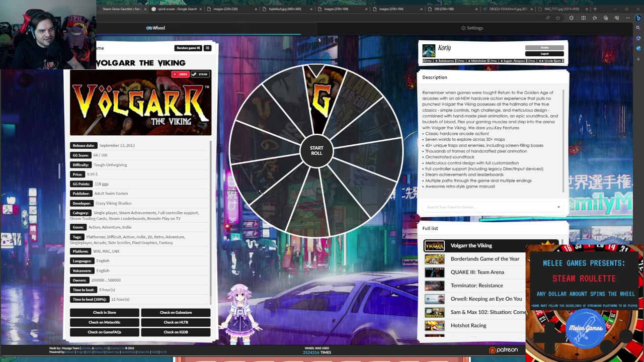The height and width of the screenshot is (362, 644).
Task: Click the Random game button
Action: tap(188, 48)
